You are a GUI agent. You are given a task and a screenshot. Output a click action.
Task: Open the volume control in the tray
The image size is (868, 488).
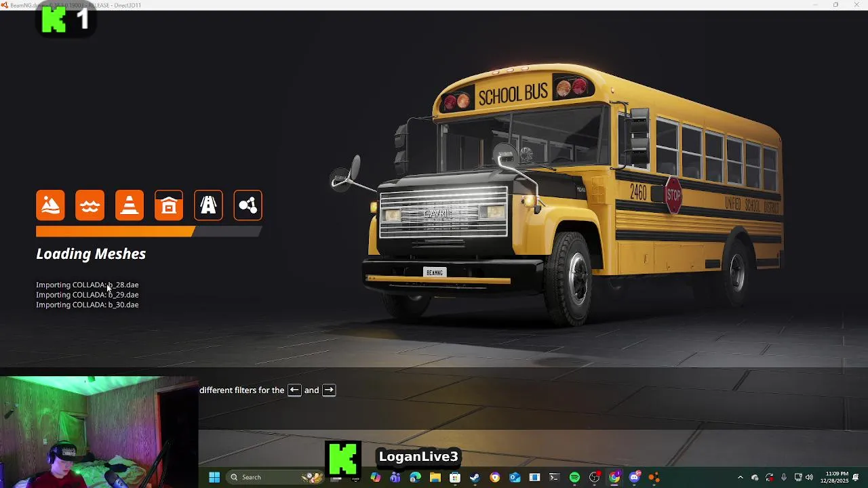point(809,477)
